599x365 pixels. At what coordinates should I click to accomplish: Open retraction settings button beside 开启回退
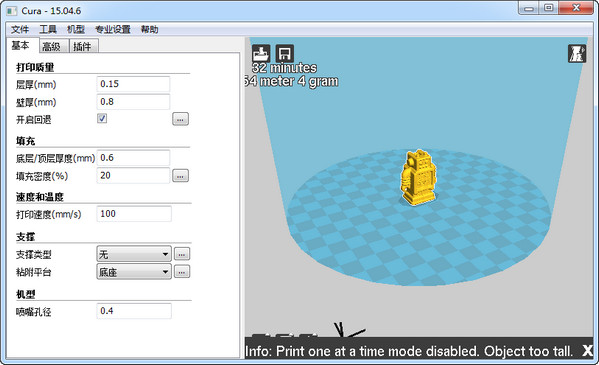pos(180,119)
